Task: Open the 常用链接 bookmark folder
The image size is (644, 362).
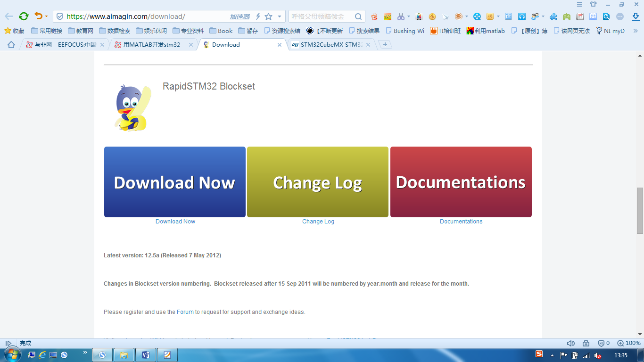Action: tap(47, 31)
